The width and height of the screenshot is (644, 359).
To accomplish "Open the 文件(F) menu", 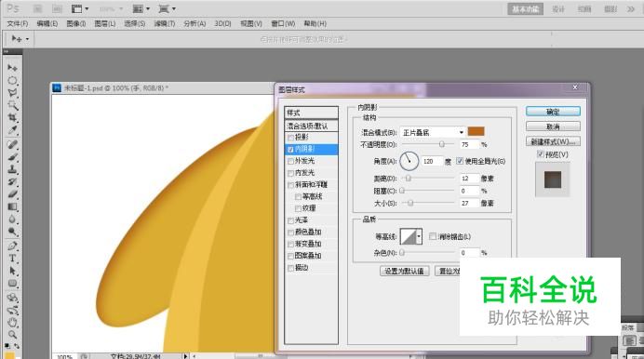I will click(18, 24).
